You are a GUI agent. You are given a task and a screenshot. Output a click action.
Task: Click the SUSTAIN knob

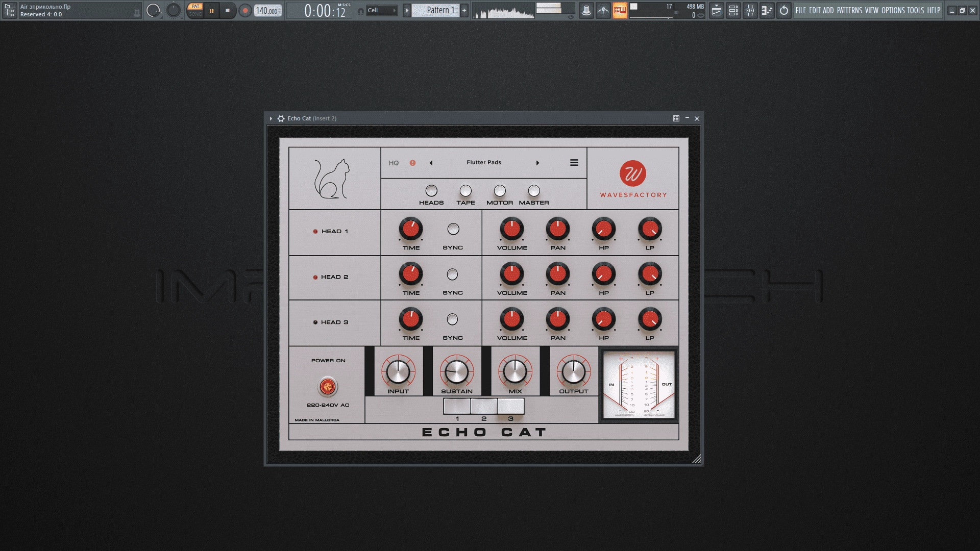457,372
